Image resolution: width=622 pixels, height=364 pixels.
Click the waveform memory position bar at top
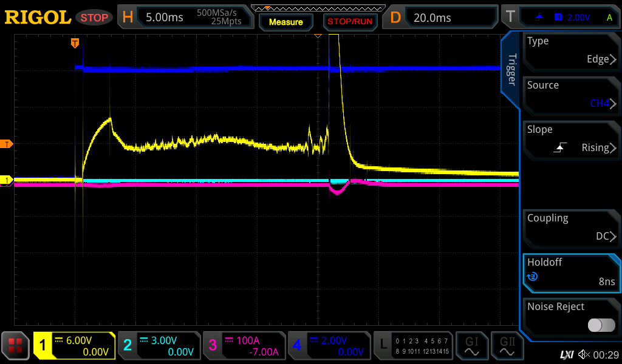(x=318, y=8)
